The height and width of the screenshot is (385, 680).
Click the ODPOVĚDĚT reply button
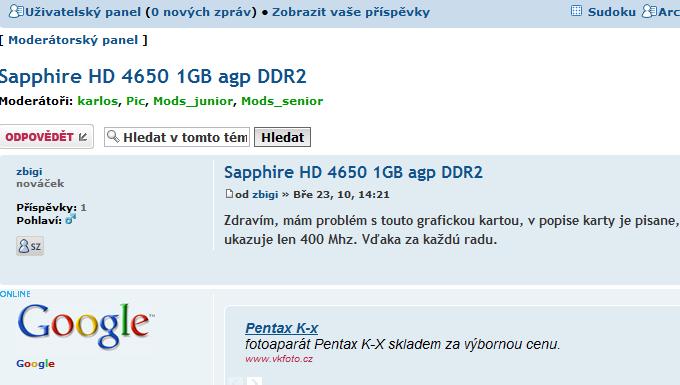pyautogui.click(x=46, y=137)
